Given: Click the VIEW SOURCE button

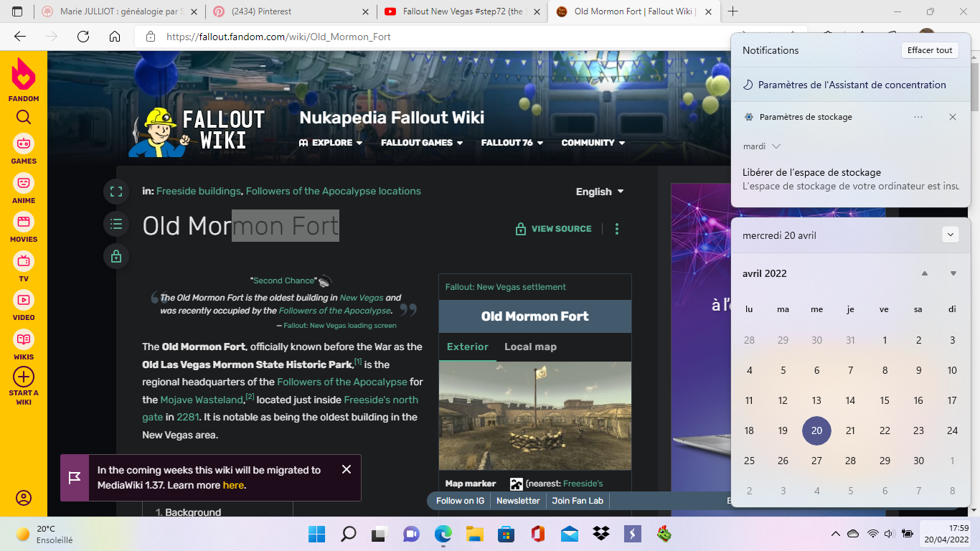Looking at the screenshot, I should click(554, 229).
